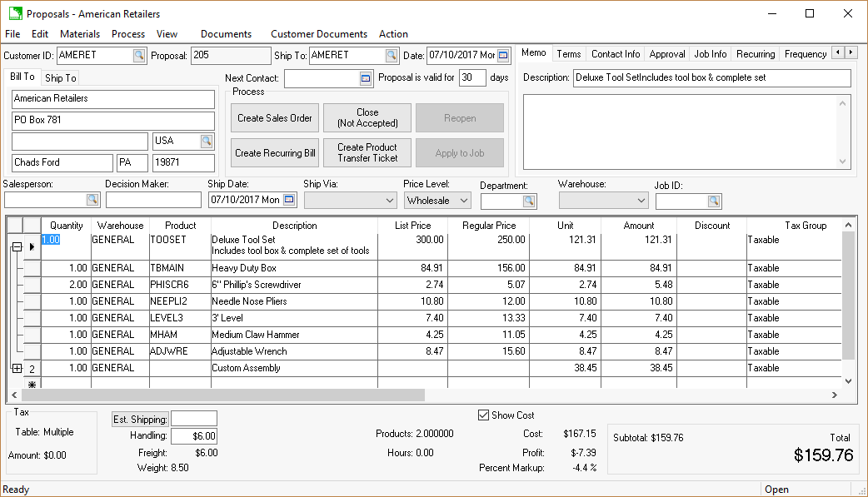Expand the Custom Assembly row

tap(16, 368)
